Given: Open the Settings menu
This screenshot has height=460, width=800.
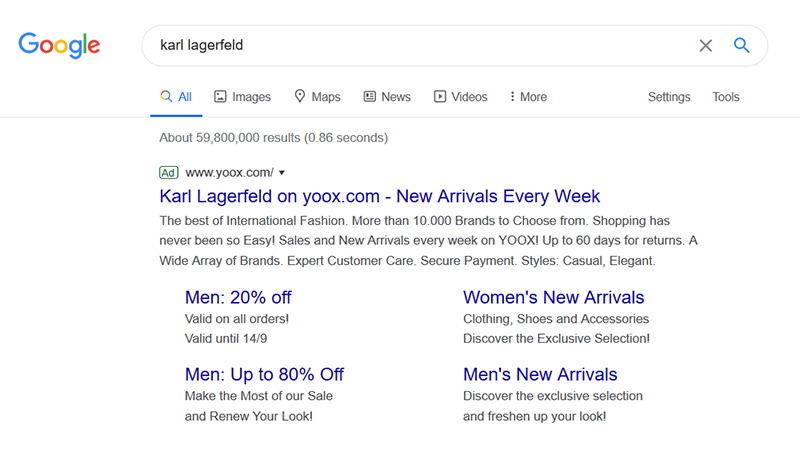Looking at the screenshot, I should pos(669,97).
